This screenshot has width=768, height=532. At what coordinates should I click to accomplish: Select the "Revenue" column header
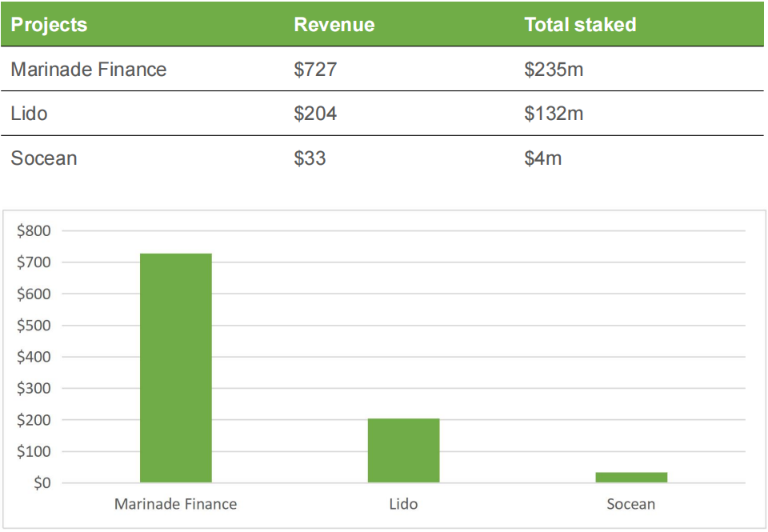334,25
